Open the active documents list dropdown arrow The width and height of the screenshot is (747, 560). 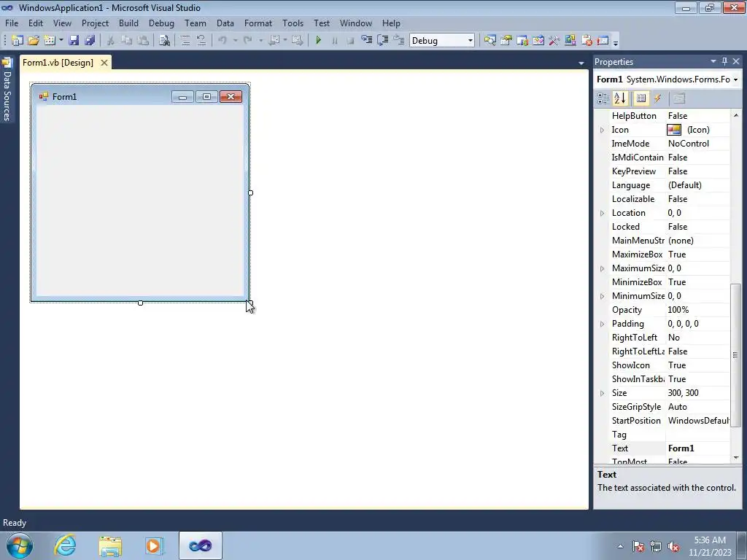pos(581,63)
